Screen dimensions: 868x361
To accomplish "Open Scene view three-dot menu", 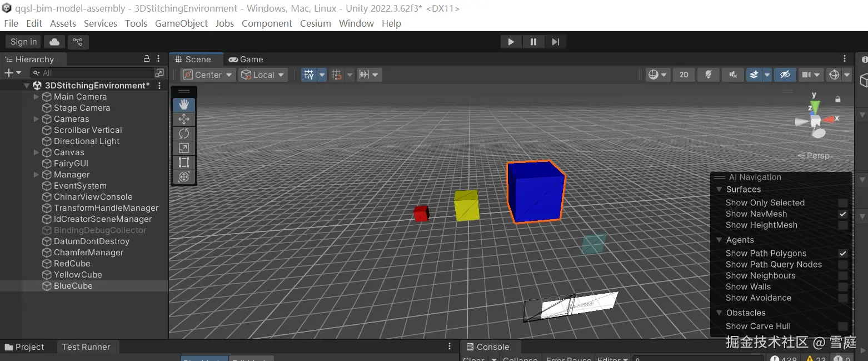I will (845, 58).
